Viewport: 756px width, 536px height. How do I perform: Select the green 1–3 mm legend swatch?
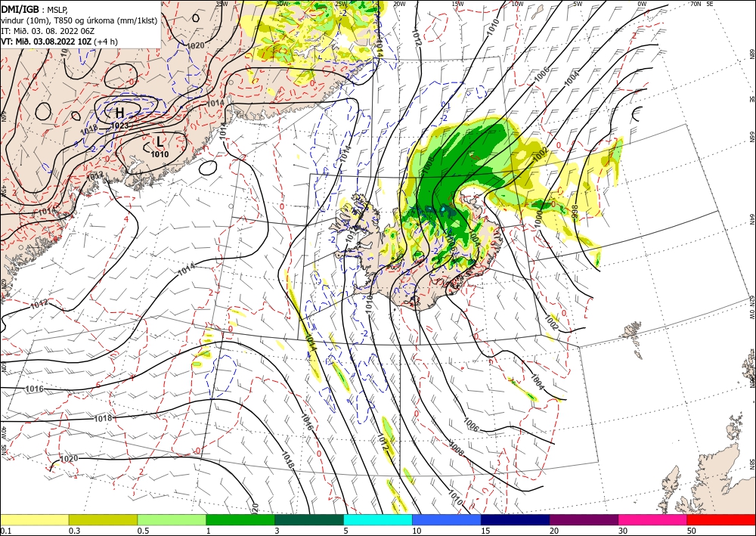pyautogui.click(x=240, y=519)
